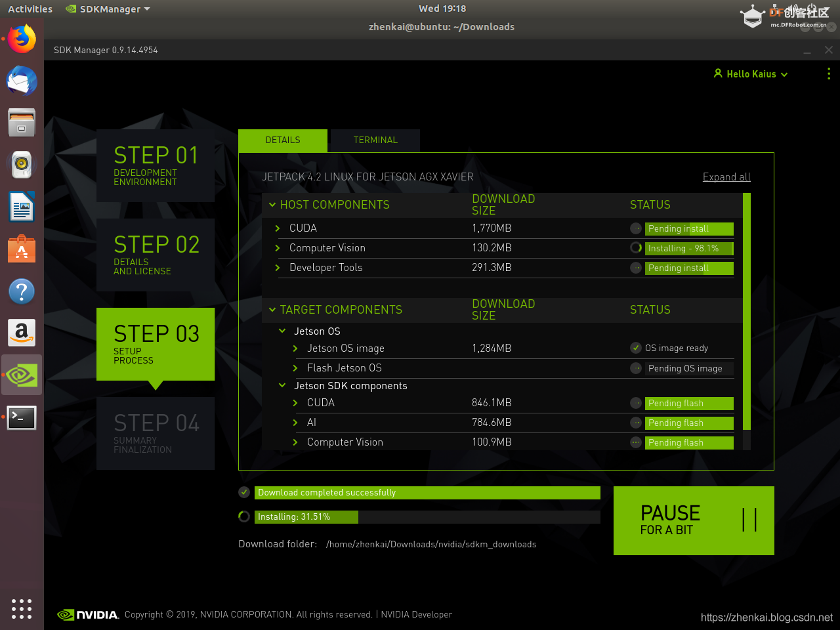This screenshot has height=630, width=840.
Task: Click the 846.1MB download size
Action: pyautogui.click(x=492, y=403)
